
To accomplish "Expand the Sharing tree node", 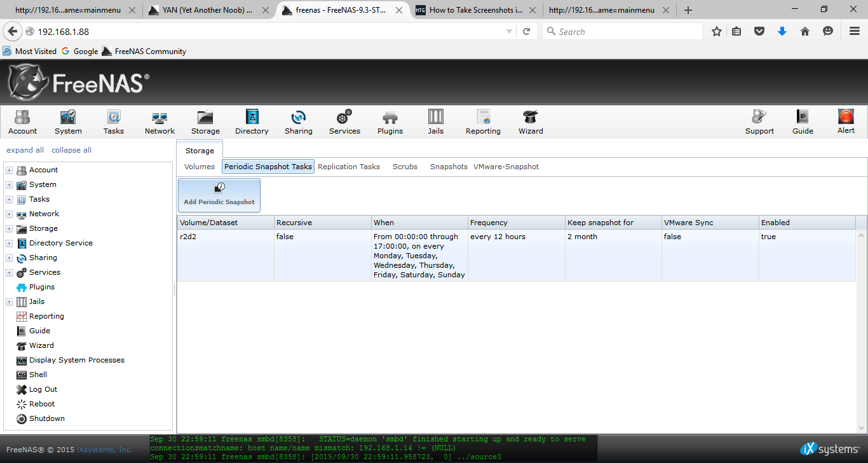I will (x=9, y=258).
